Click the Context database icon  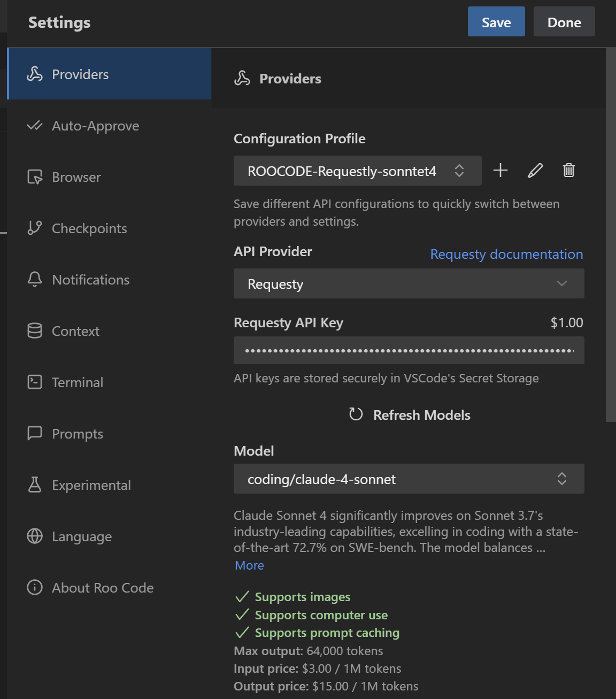[x=35, y=331]
